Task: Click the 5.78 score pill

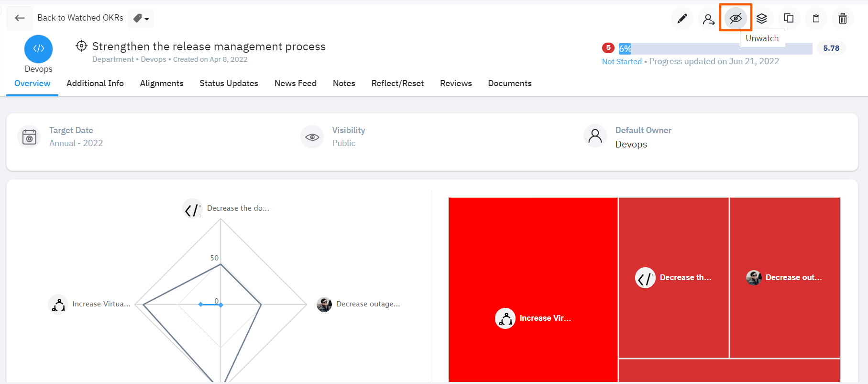Action: tap(831, 48)
